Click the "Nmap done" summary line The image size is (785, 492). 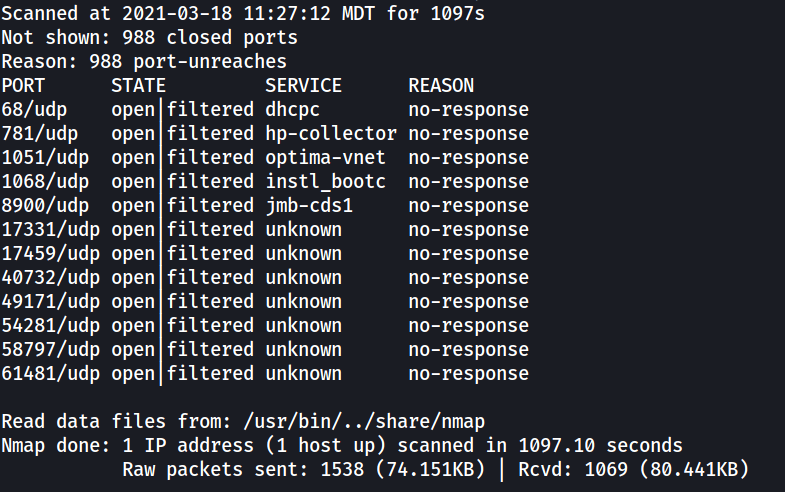(x=342, y=446)
